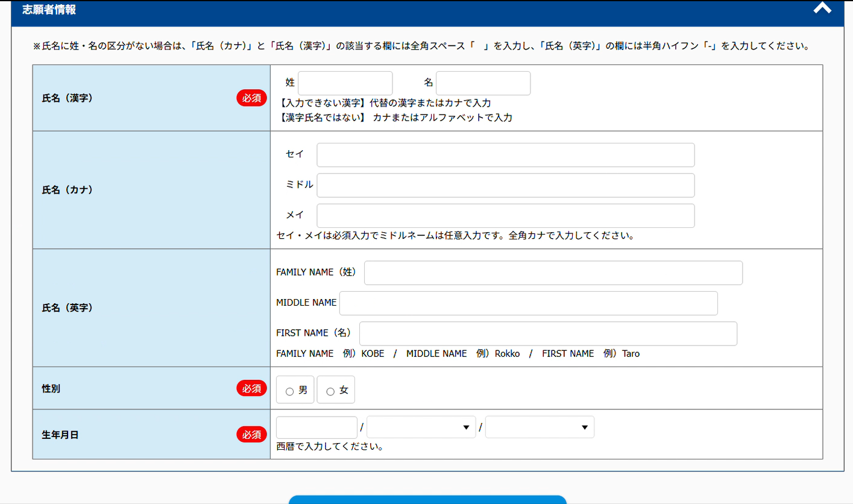The width and height of the screenshot is (853, 504).
Task: Click the 志願者情報 header title
Action: (x=49, y=10)
